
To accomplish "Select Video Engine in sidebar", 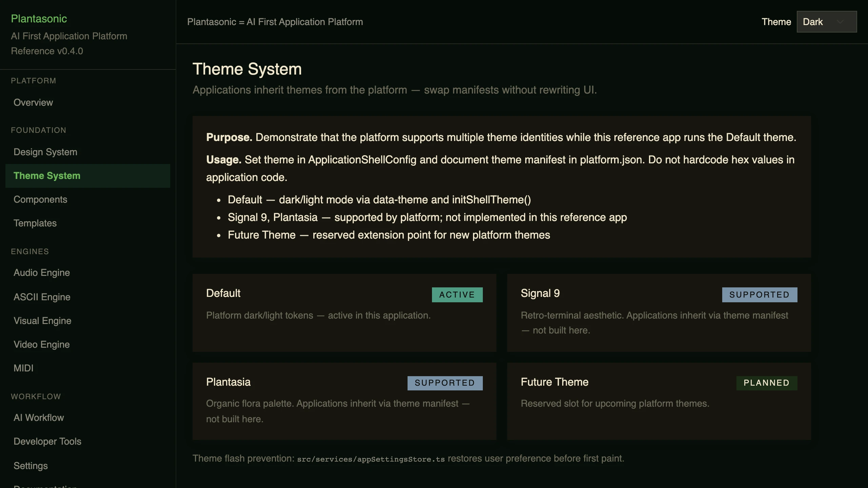I will (x=88, y=344).
